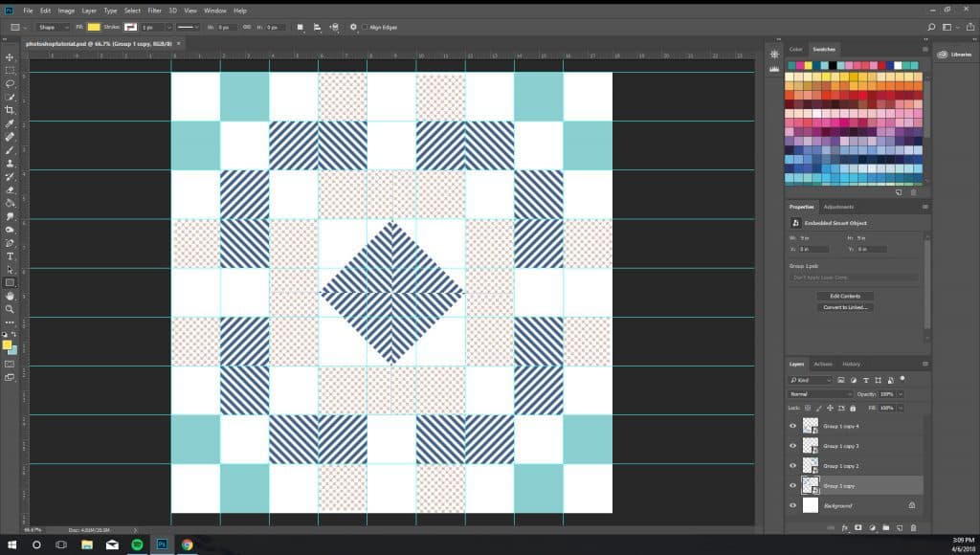This screenshot has height=555, width=980.
Task: Expand the Shape tool mode dropdown
Action: (x=54, y=27)
